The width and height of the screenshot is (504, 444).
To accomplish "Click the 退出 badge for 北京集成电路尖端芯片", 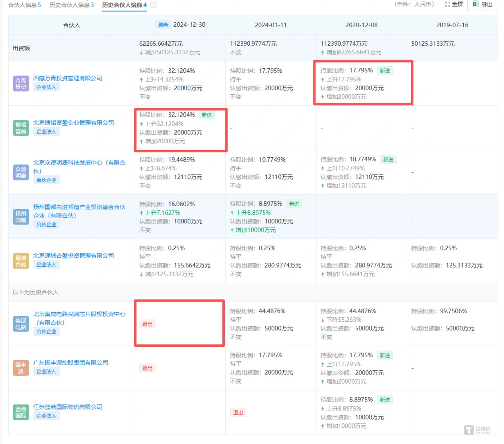I will click(147, 324).
